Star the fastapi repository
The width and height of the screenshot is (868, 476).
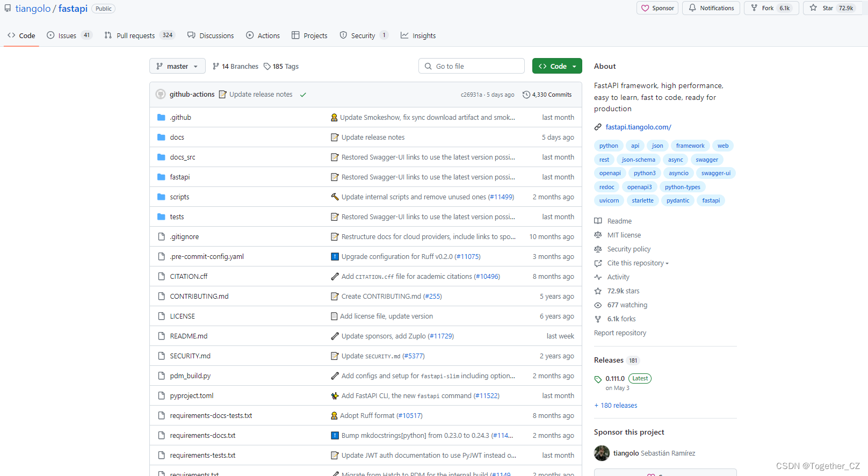coord(832,8)
